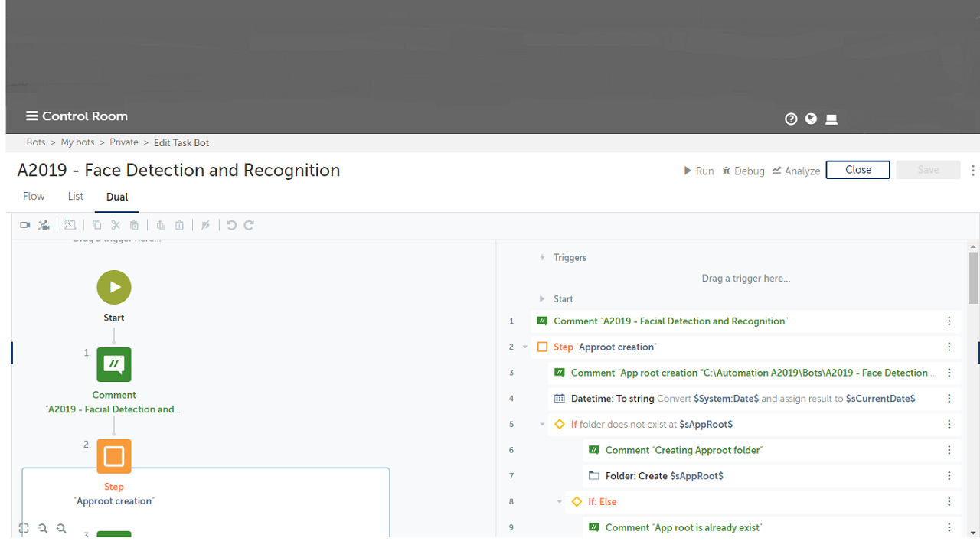The image size is (980, 551).
Task: Expand the Start section arrow
Action: (x=542, y=299)
